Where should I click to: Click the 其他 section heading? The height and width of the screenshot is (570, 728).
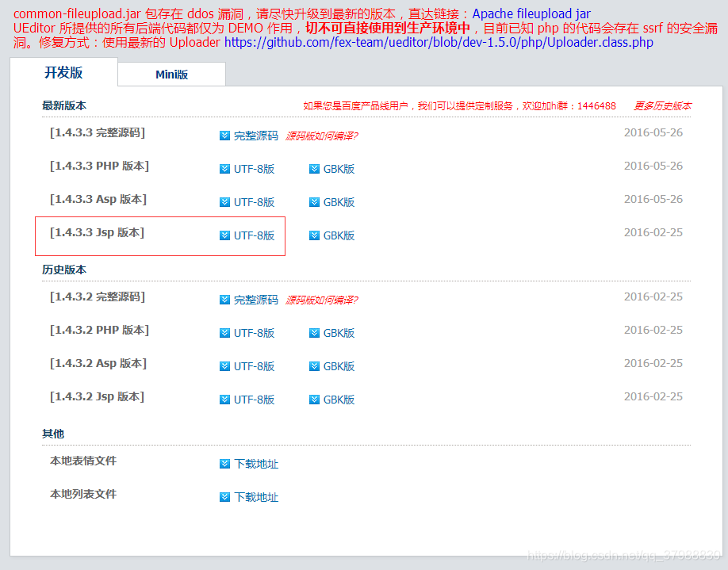[53, 434]
